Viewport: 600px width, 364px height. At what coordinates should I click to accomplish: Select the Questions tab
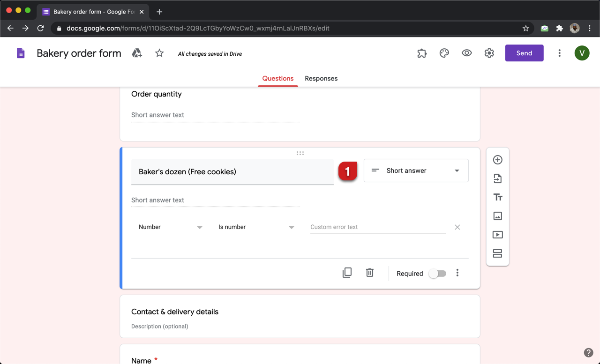tap(277, 78)
